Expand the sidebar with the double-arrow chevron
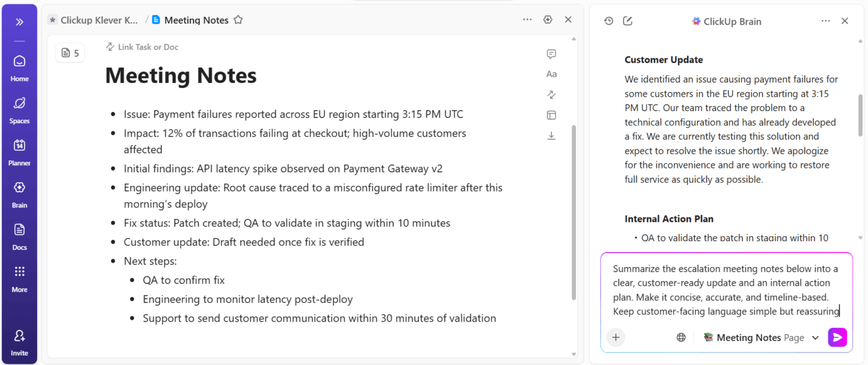This screenshot has width=868, height=365. 19,22
